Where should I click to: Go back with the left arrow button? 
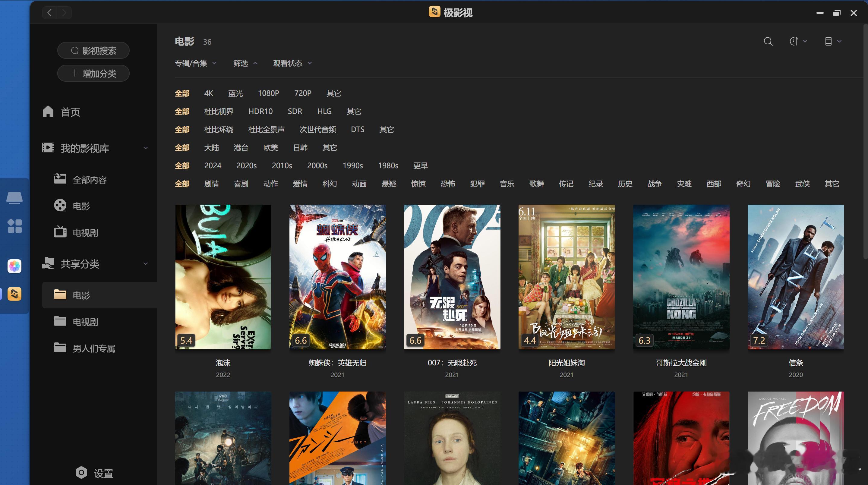pos(49,13)
